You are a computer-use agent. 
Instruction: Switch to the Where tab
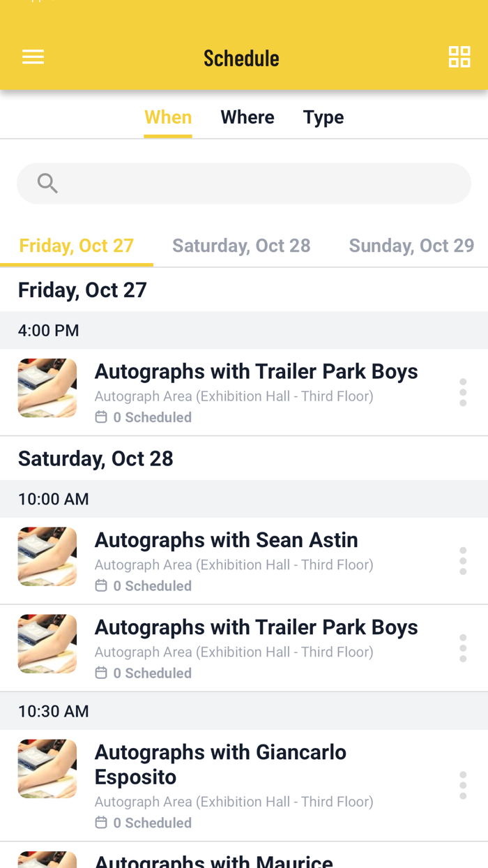pos(247,117)
